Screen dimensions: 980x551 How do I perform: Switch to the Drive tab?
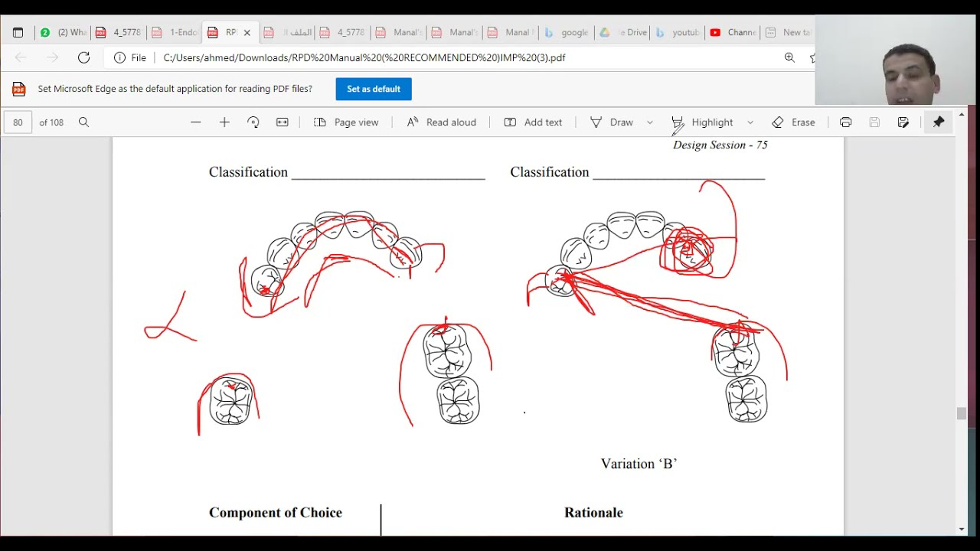pyautogui.click(x=623, y=32)
